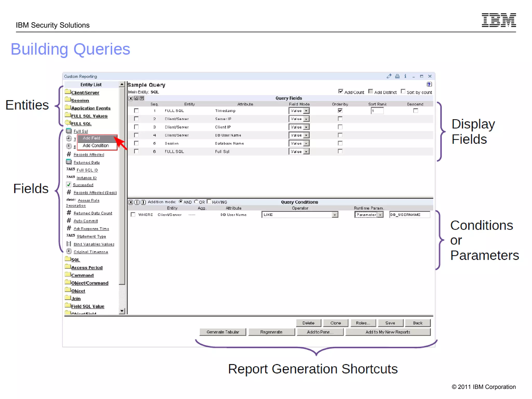Image resolution: width=532 pixels, height=399 pixels.
Task: Select the AND addition mode radio
Action: pos(181,202)
